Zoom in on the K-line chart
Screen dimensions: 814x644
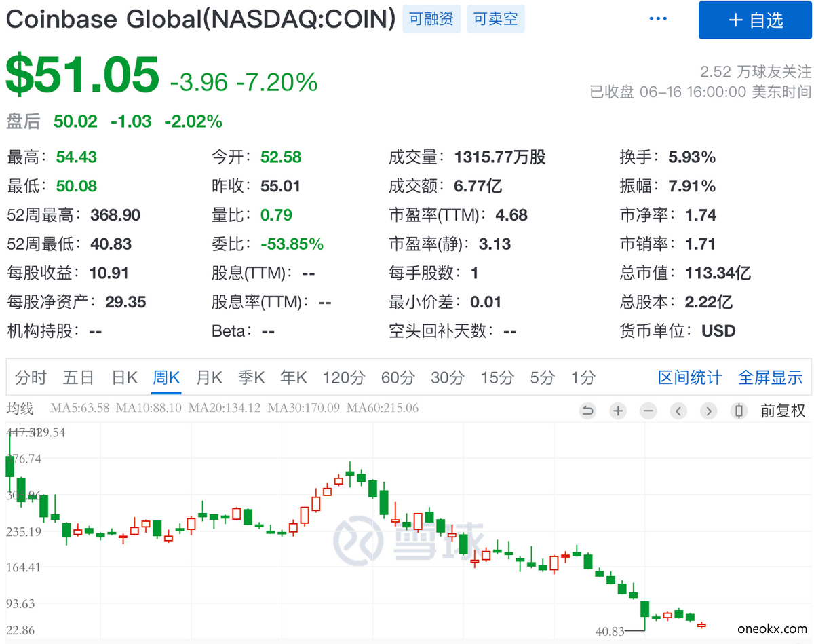click(x=618, y=411)
